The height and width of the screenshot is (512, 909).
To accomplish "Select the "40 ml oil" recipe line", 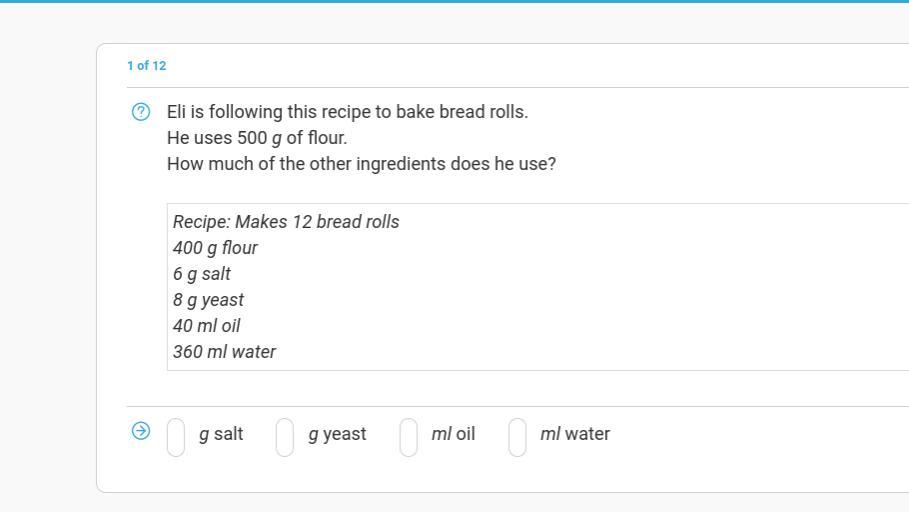I will (207, 326).
